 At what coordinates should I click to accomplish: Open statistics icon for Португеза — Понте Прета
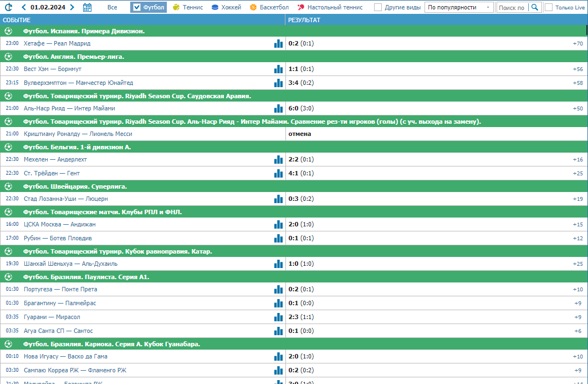[x=278, y=290]
